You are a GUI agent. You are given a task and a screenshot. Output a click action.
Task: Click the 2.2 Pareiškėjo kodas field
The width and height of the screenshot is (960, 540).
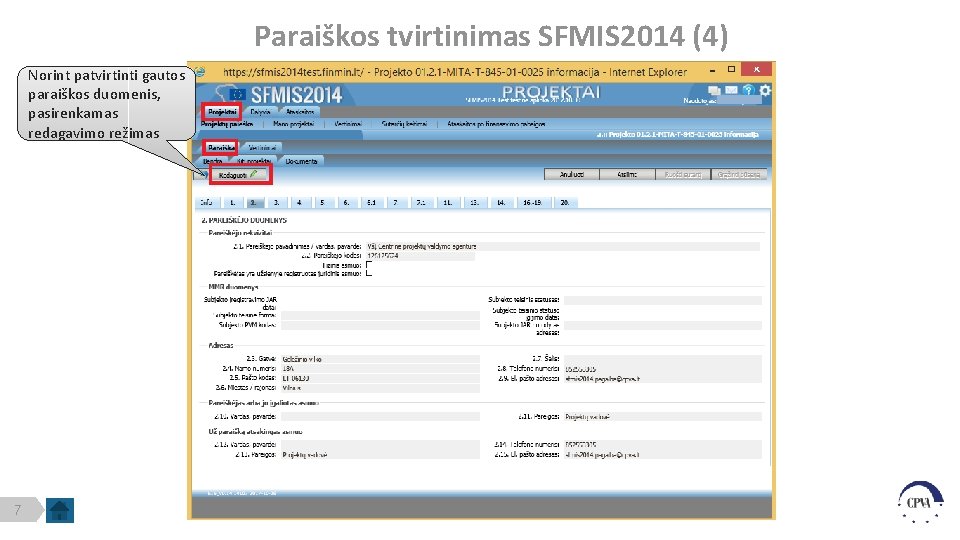pyautogui.click(x=420, y=255)
